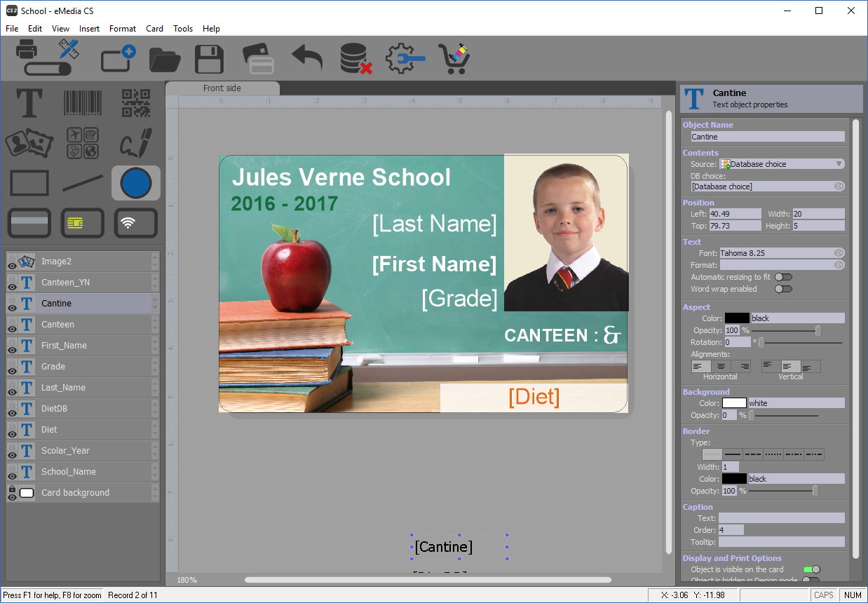Open the Card menu
The image size is (868, 603).
(154, 29)
